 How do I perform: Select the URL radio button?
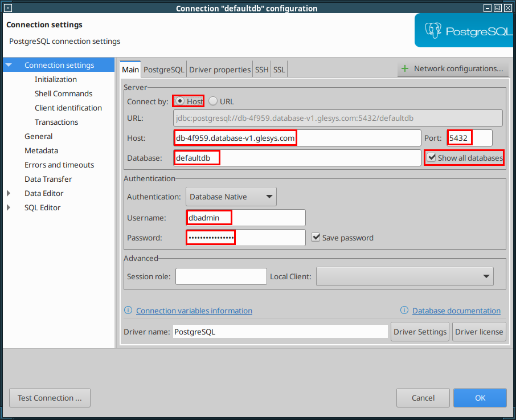[x=213, y=101]
